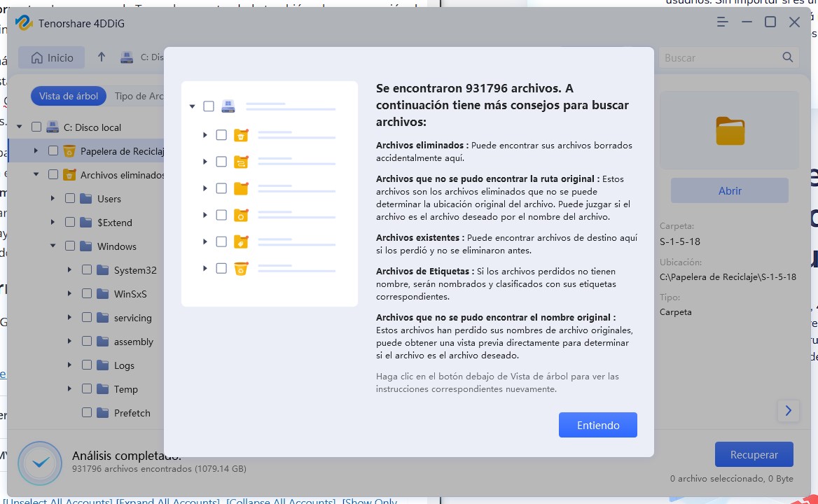
Task: Click the Tenorshare 4DDiG logo icon
Action: click(24, 23)
